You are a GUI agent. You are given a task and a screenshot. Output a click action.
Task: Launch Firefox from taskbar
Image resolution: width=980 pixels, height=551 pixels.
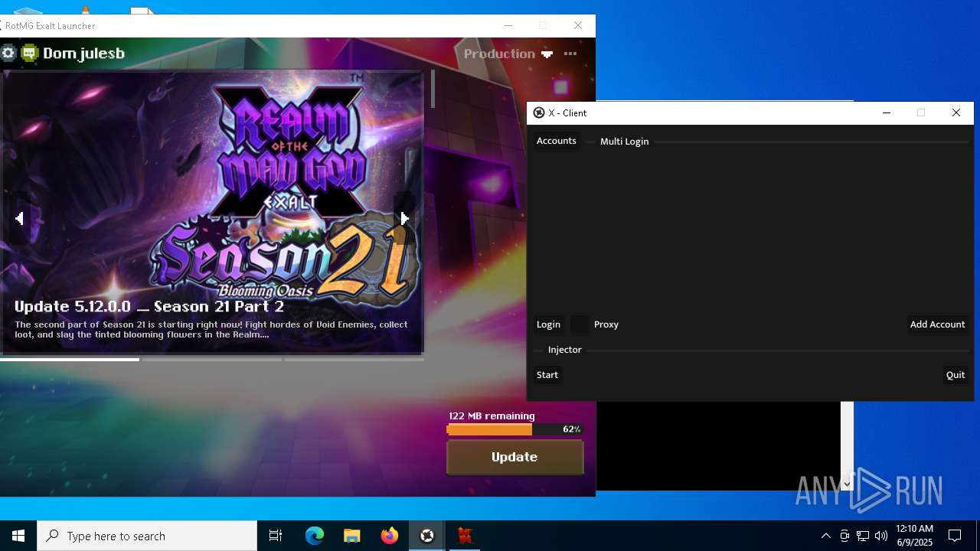(x=390, y=536)
